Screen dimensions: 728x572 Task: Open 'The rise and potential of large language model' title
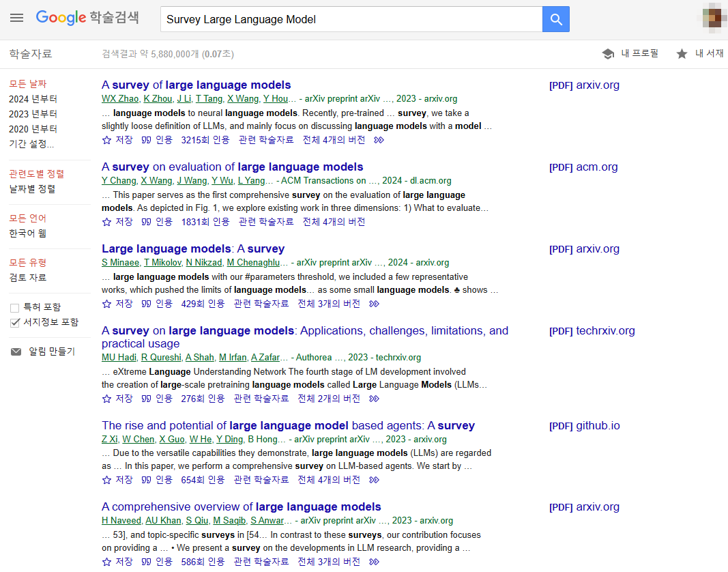click(x=289, y=426)
